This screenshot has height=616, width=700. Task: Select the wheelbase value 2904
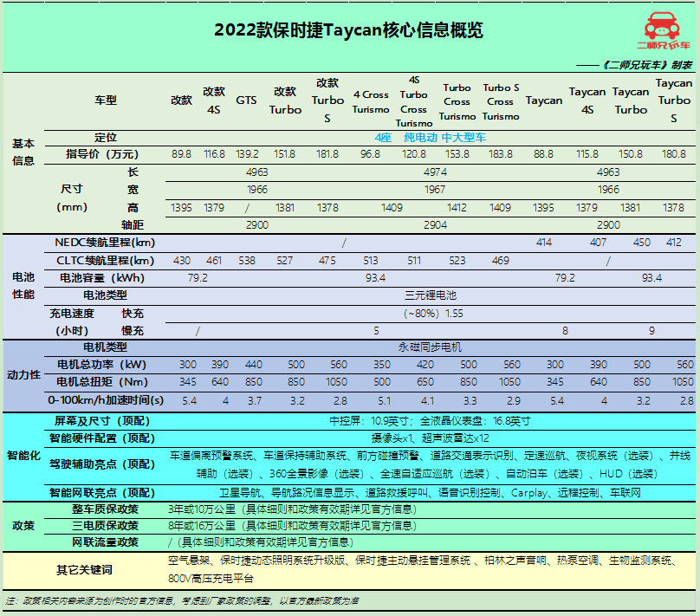pos(435,225)
